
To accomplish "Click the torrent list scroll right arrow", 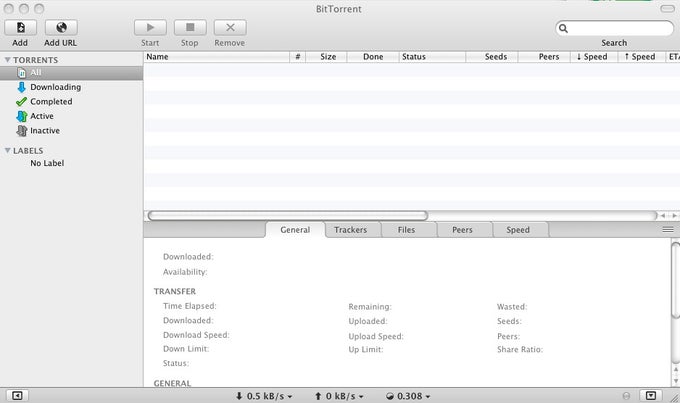I will coord(674,216).
